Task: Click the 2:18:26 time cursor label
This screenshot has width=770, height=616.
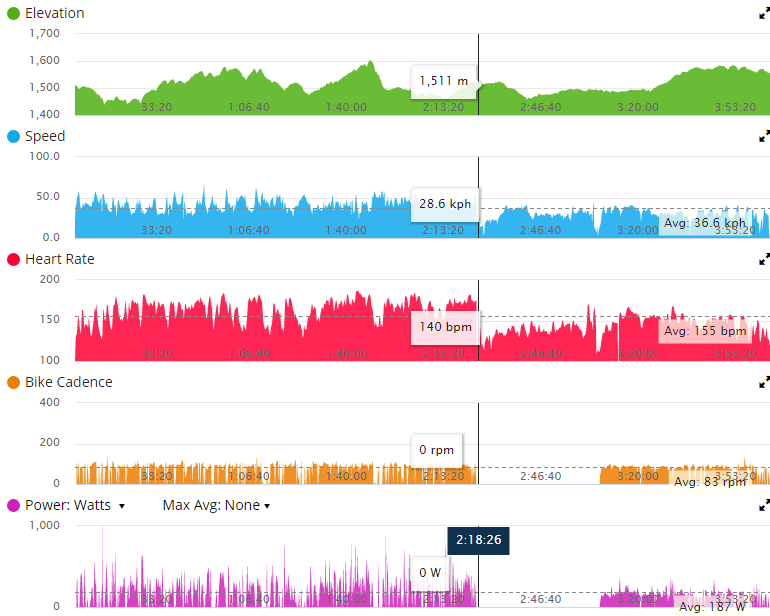Action: coord(477,540)
